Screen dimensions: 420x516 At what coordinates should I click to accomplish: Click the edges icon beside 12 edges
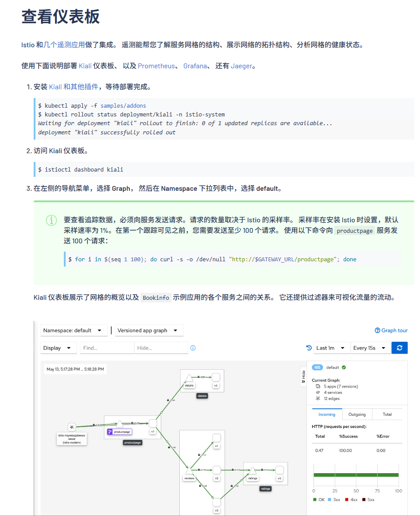[x=318, y=399]
